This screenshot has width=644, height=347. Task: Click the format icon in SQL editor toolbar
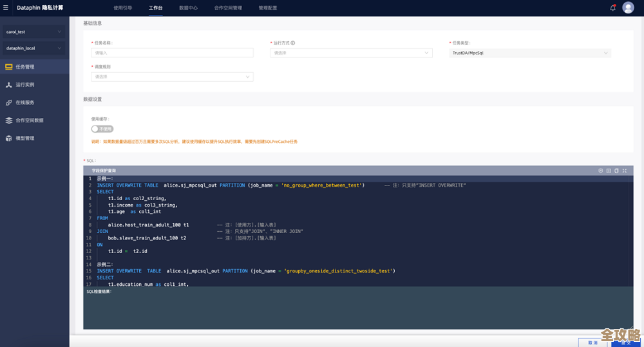(x=609, y=171)
